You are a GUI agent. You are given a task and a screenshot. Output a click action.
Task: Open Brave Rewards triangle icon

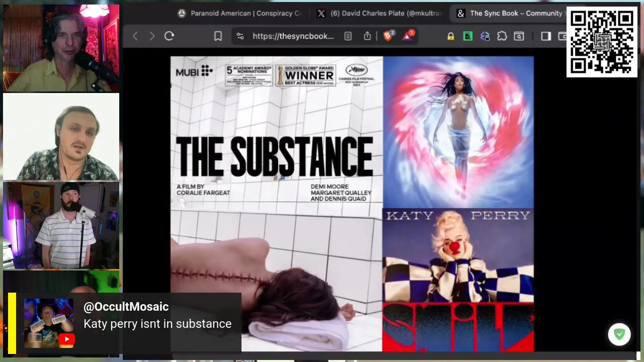point(408,36)
